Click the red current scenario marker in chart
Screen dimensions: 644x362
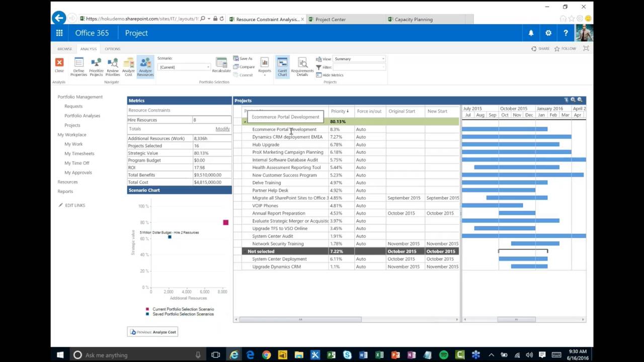point(226,222)
